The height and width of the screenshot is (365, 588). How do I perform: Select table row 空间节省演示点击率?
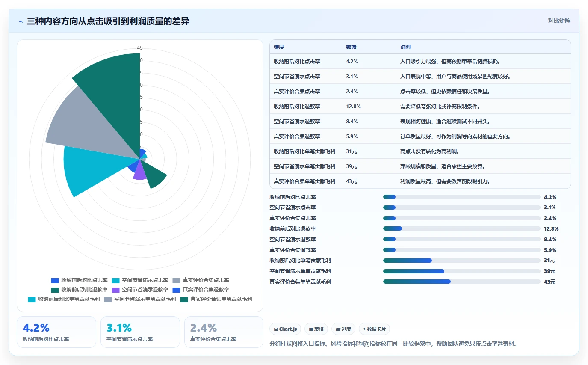pyautogui.click(x=420, y=77)
